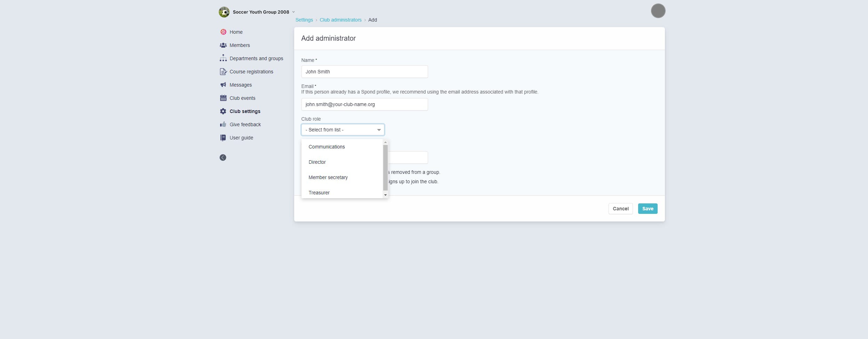Click the Home icon in sidebar
Screen dimensions: 868x339
[x=223, y=32]
